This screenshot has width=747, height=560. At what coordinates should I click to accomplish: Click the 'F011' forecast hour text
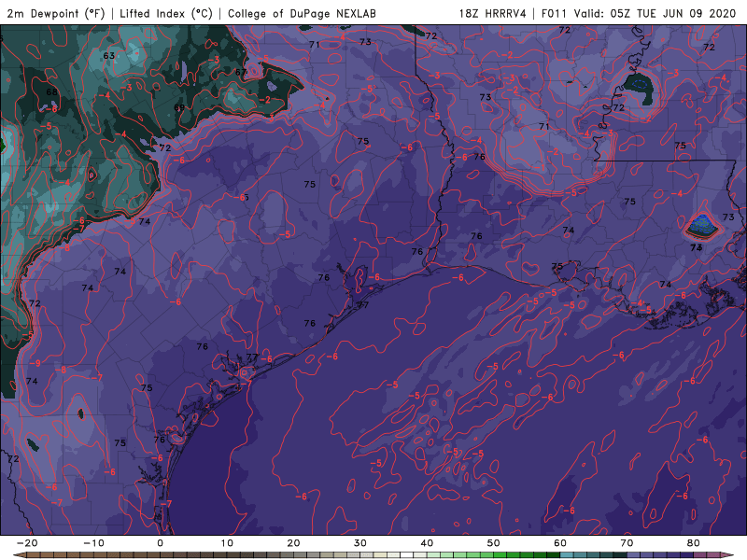point(554,14)
